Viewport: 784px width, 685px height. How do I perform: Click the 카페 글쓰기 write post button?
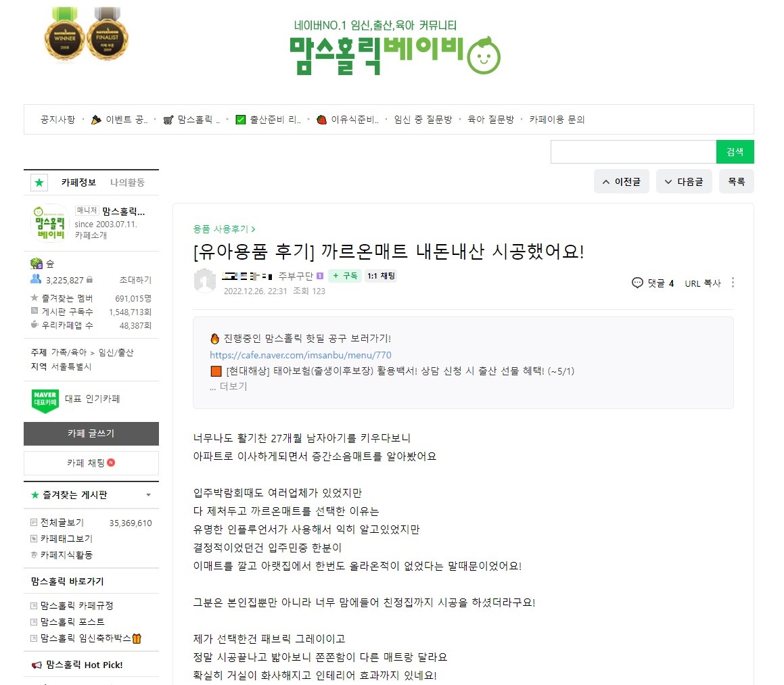(91, 433)
